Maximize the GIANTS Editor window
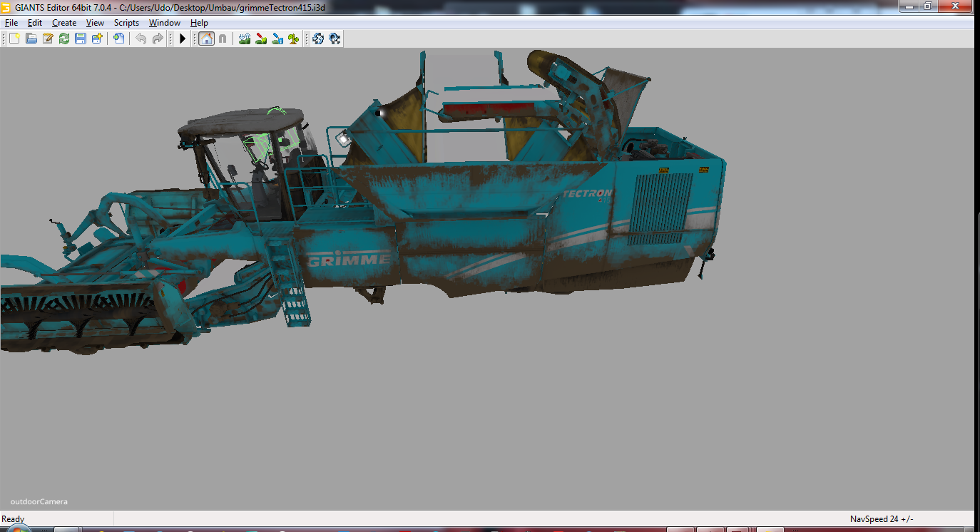980x532 pixels. pyautogui.click(x=927, y=6)
